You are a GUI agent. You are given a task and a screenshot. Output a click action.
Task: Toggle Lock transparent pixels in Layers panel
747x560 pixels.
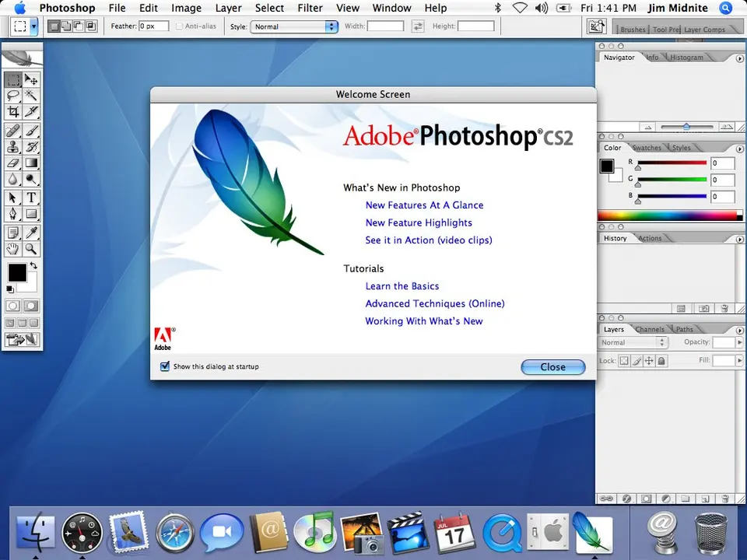pyautogui.click(x=624, y=361)
